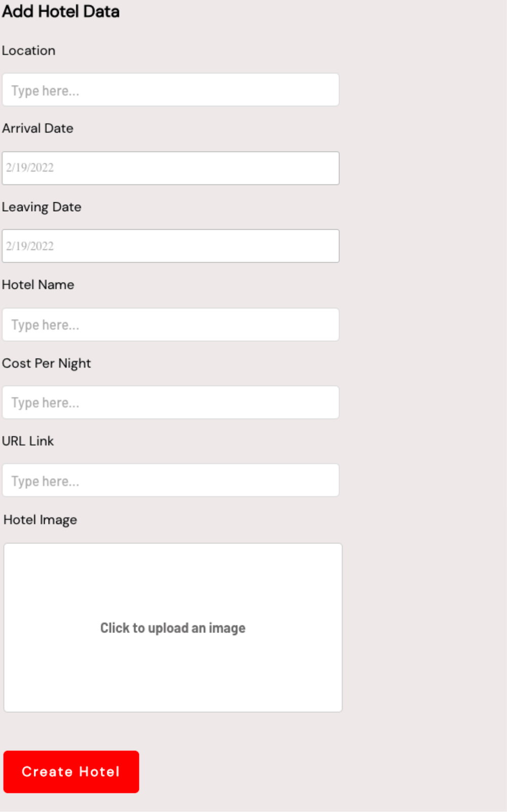This screenshot has width=507, height=812.
Task: Click the URL Link input box
Action: point(171,480)
